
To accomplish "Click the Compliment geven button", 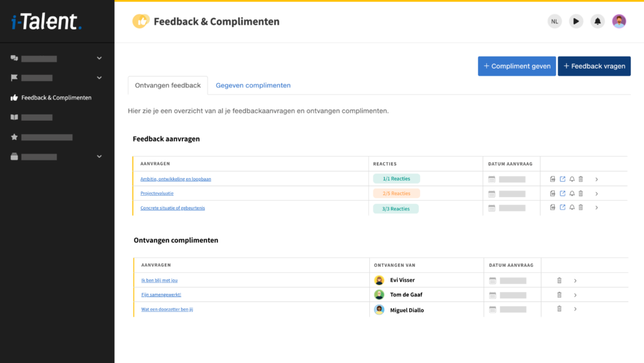I will pos(517,66).
